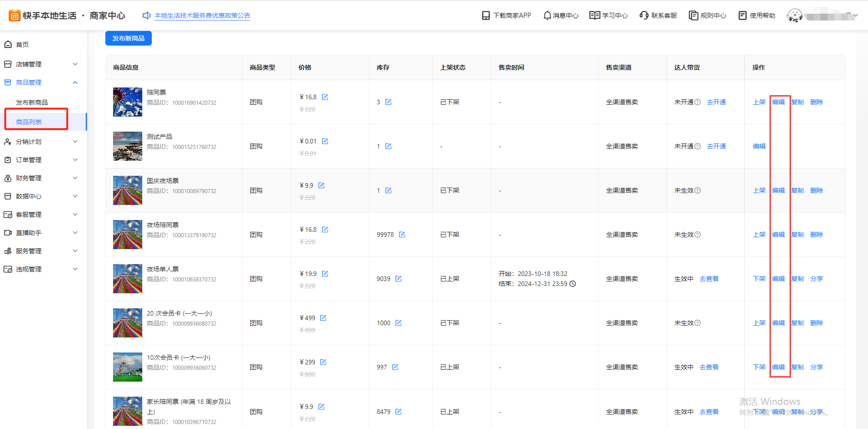Select 发布新商品 in the sidebar submenu
Screen dimensions: 868x429
pos(32,102)
